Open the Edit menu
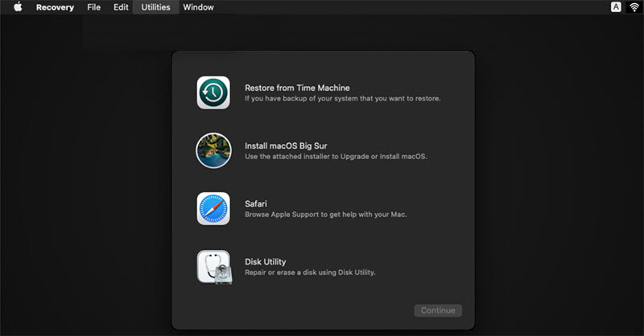 (x=121, y=7)
